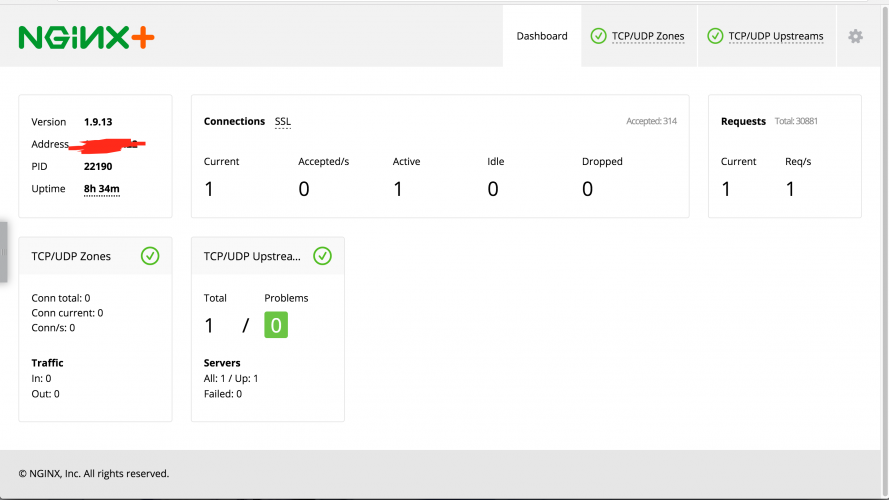This screenshot has height=500, width=889.
Task: Click the Out: 0 traffic line
Action: (x=45, y=394)
